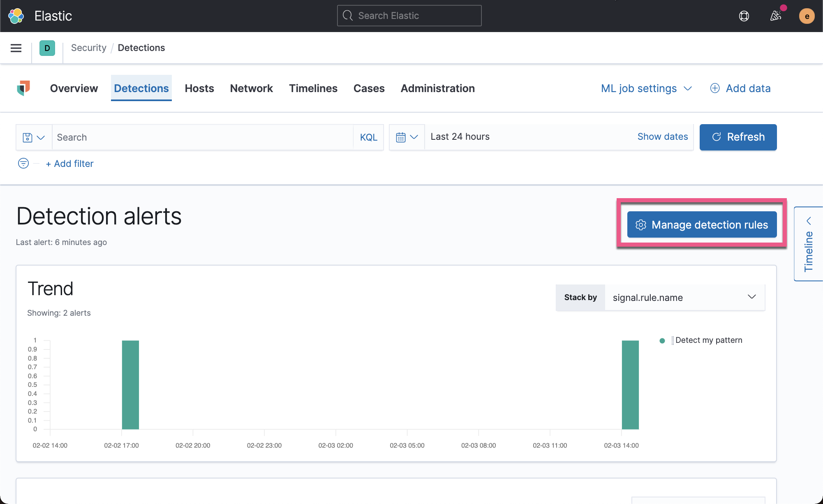Open the ML job settings dropdown
823x504 pixels.
click(645, 88)
